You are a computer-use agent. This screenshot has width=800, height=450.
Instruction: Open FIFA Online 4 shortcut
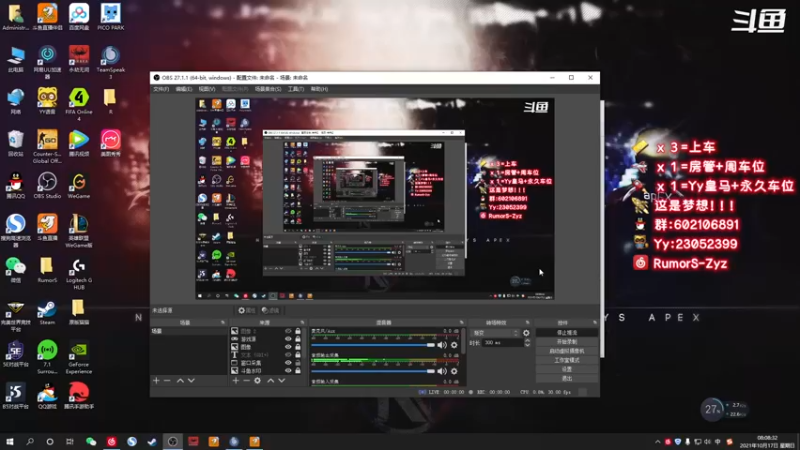(79, 104)
